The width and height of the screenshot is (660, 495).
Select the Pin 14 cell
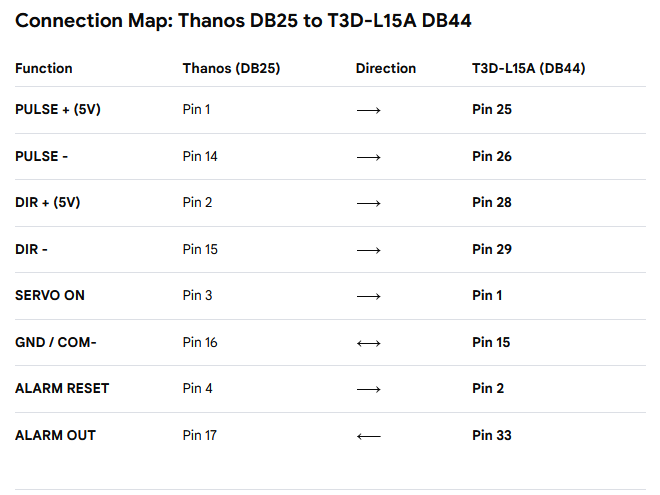coord(200,156)
